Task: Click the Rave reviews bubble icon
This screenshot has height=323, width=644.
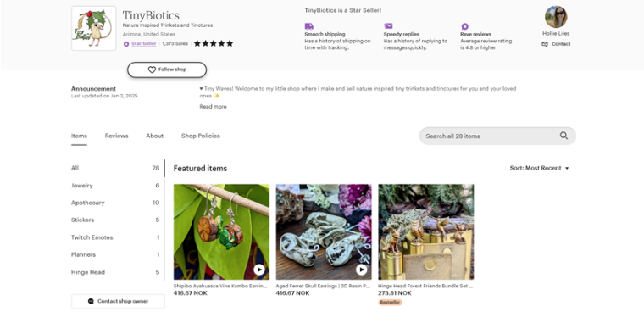Action: click(464, 26)
